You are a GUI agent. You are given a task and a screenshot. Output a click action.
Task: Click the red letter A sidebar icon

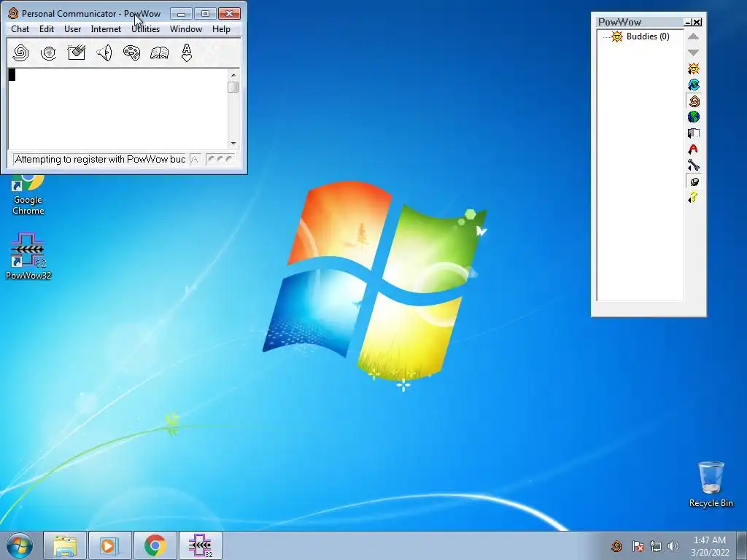pyautogui.click(x=694, y=149)
